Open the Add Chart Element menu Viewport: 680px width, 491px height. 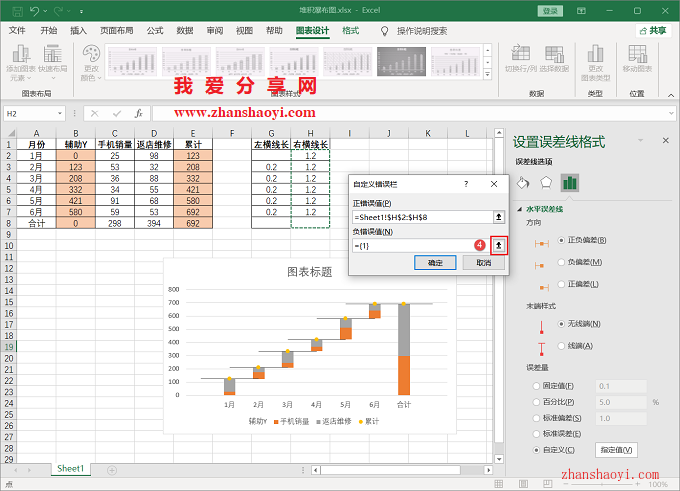pyautogui.click(x=21, y=63)
